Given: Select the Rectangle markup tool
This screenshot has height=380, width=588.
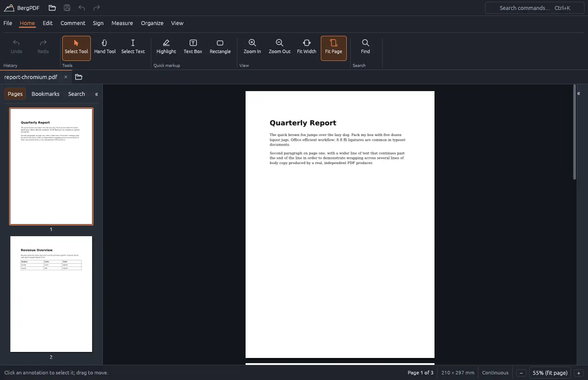Looking at the screenshot, I should 220,48.
